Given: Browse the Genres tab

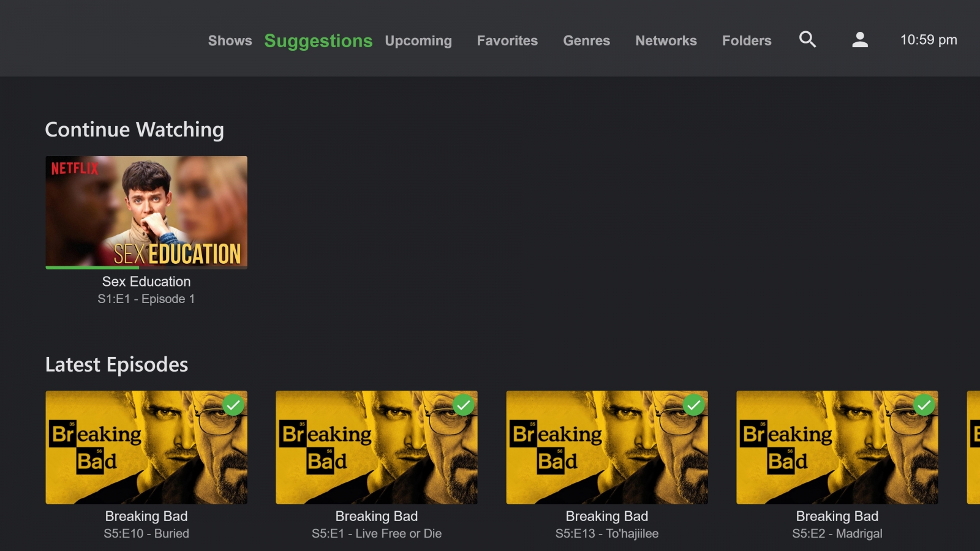Looking at the screenshot, I should tap(587, 40).
